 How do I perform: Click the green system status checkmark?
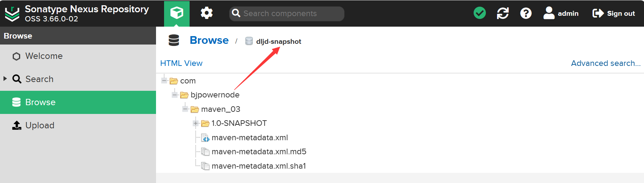480,13
